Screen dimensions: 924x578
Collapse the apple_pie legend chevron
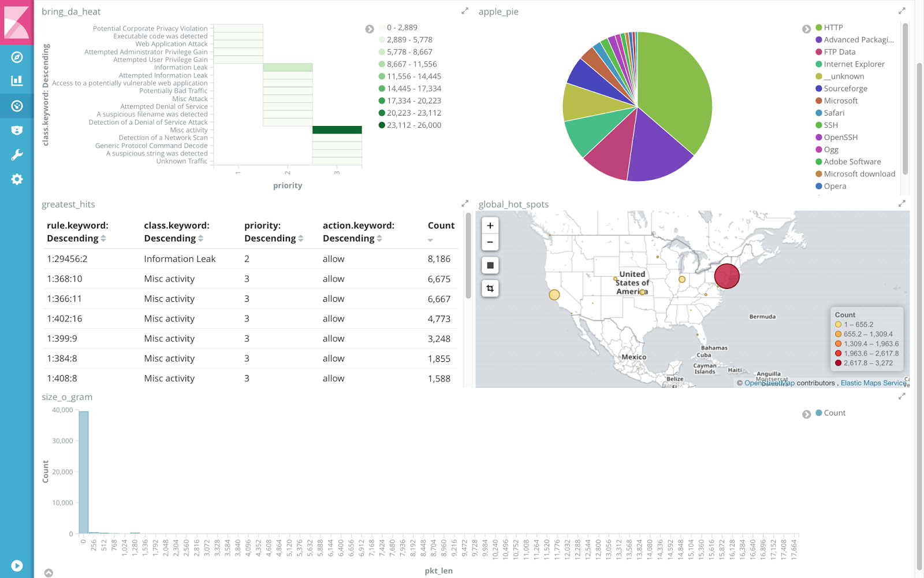pos(807,27)
